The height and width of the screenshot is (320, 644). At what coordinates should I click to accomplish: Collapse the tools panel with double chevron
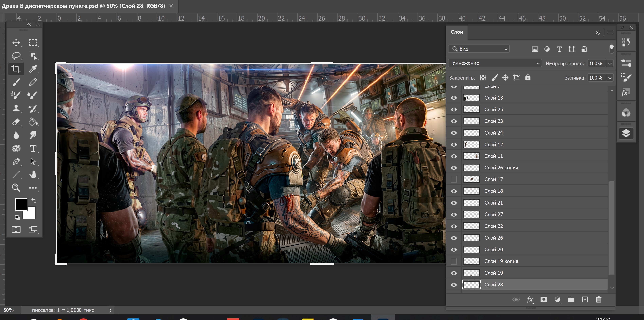pyautogui.click(x=29, y=24)
